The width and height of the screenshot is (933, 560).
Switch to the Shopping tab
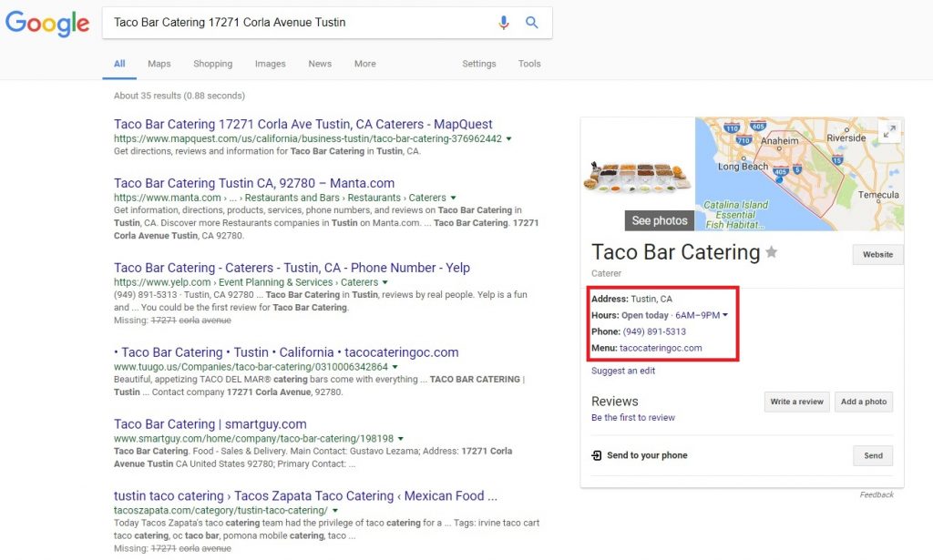point(212,64)
